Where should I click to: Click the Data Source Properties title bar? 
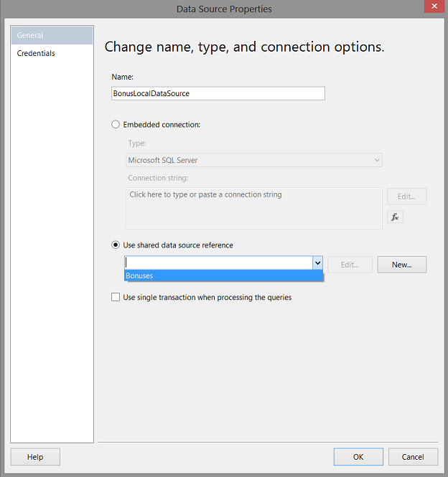224,9
